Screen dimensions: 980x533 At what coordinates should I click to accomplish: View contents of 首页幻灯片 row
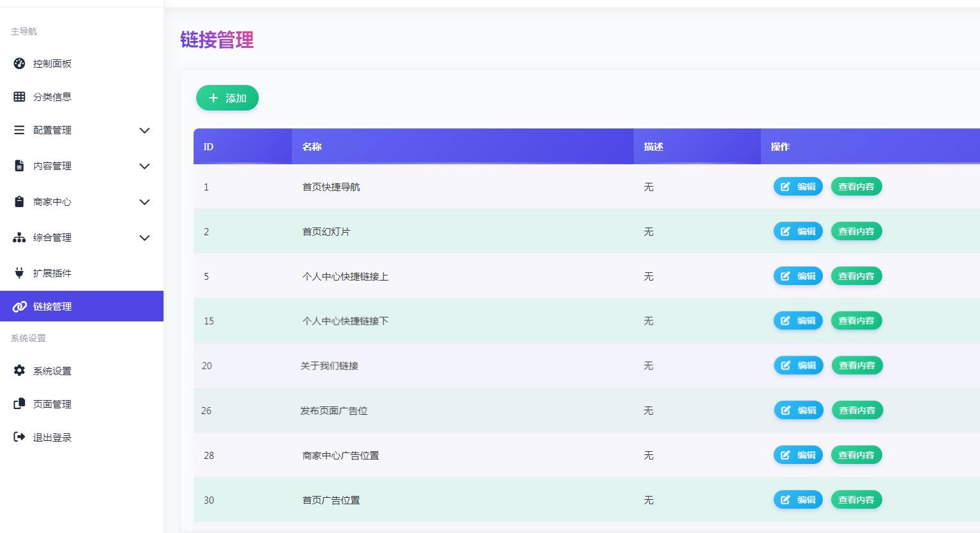(856, 231)
